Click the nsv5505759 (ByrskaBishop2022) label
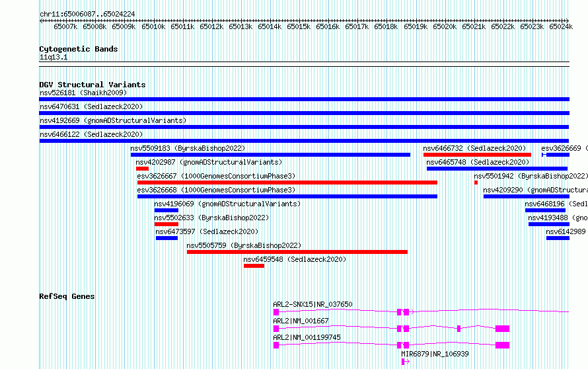The image size is (588, 369). pyautogui.click(x=244, y=245)
